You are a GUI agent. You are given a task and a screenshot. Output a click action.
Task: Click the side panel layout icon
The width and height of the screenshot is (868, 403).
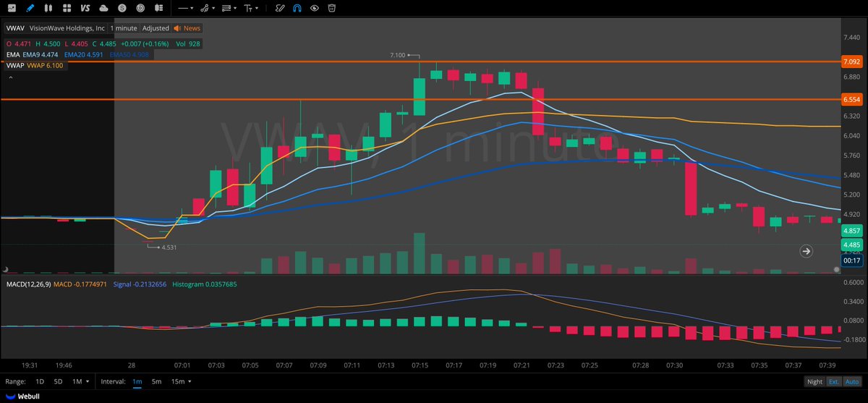coord(158,8)
